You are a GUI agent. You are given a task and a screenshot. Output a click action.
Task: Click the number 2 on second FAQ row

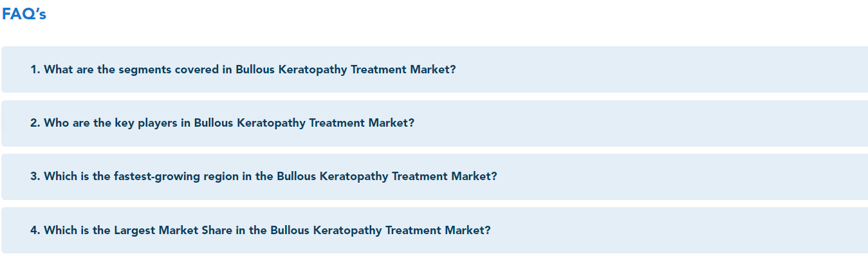[35, 123]
